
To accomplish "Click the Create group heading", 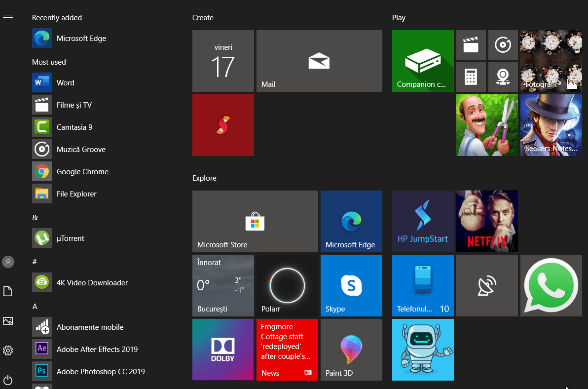I will (x=203, y=18).
